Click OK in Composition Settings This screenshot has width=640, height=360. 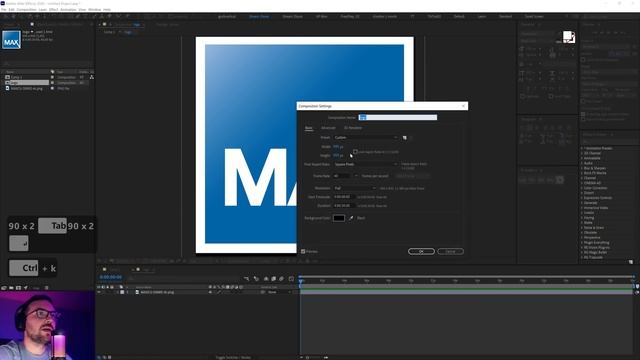[x=421, y=251]
